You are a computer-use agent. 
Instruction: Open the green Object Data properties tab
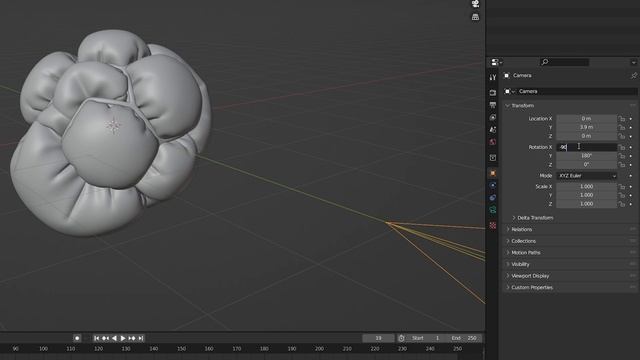(x=493, y=210)
